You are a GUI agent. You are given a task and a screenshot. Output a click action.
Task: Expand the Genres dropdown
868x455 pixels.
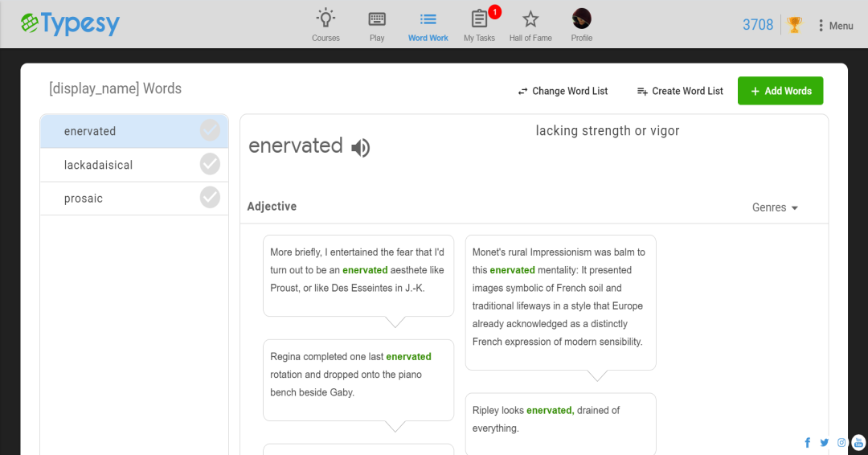pyautogui.click(x=775, y=207)
